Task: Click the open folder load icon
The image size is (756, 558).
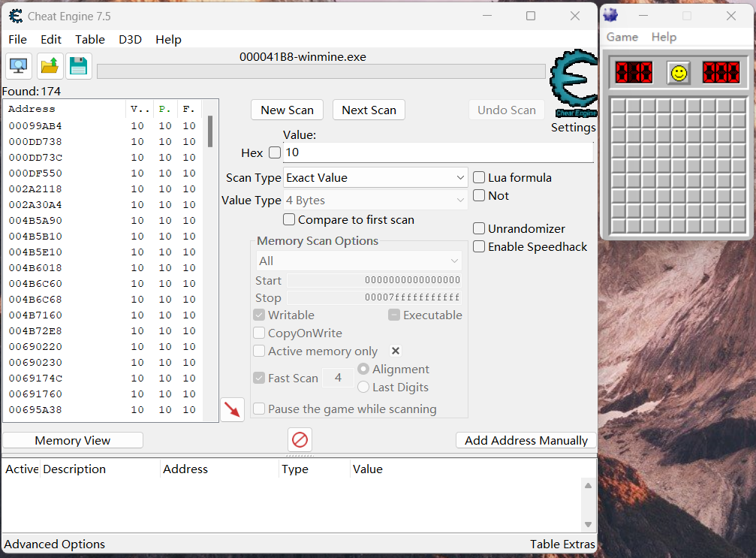Action: tap(50, 66)
